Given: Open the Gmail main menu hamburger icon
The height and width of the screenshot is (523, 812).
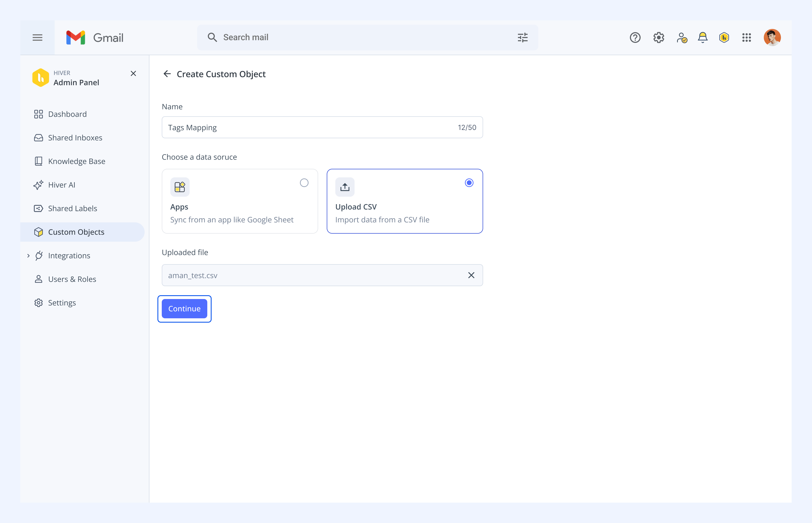Looking at the screenshot, I should pyautogui.click(x=37, y=37).
